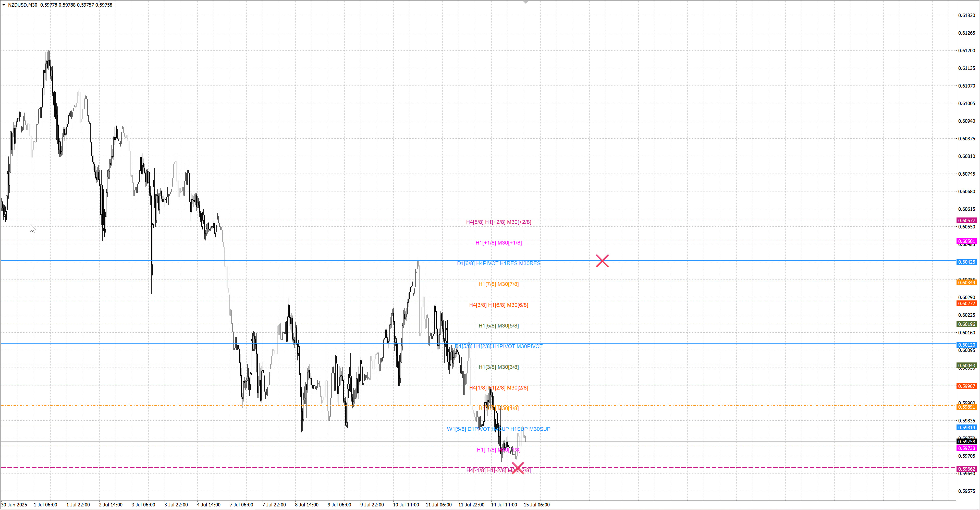Screen dimensions: 980x510
Task: Select the H4[5/8] H1[+2/8] M30[+2/8] label
Action: (498, 222)
